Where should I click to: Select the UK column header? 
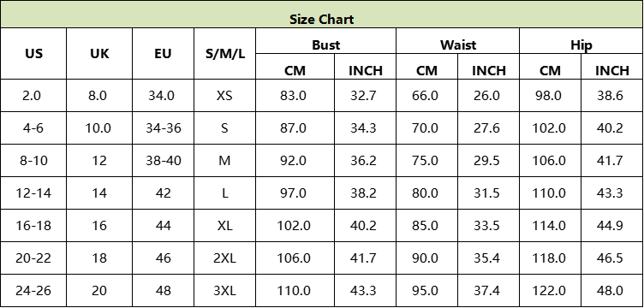[99, 53]
